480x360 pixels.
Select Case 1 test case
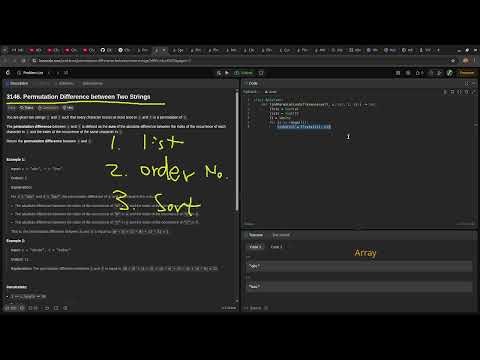click(x=255, y=247)
